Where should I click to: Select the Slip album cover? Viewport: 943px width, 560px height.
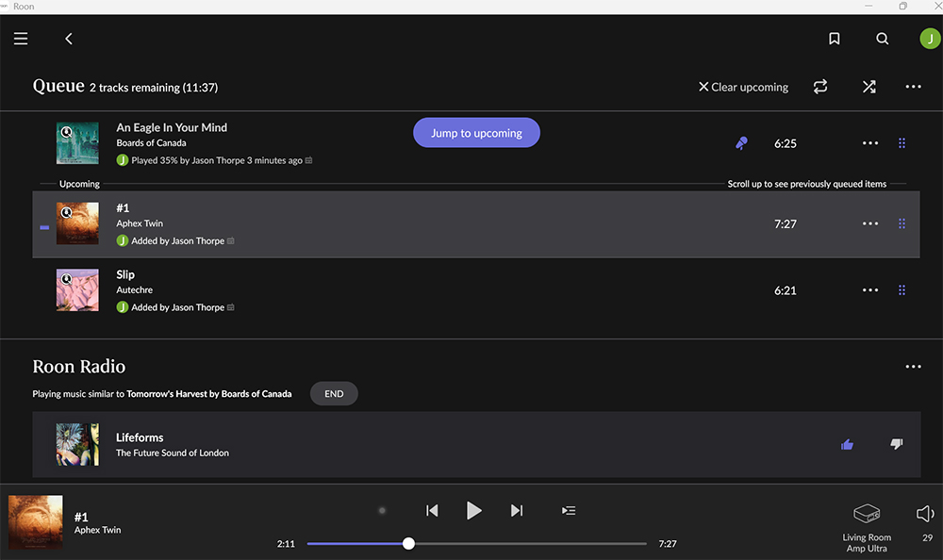point(77,290)
